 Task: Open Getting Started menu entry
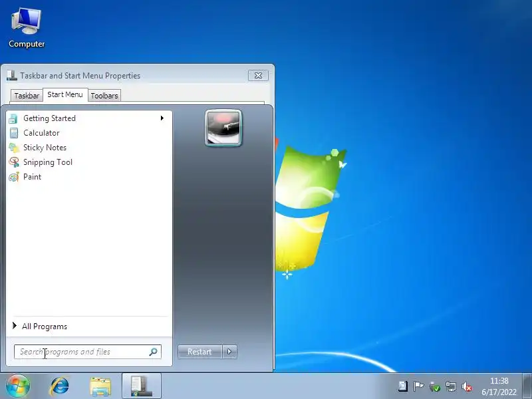tap(89, 118)
